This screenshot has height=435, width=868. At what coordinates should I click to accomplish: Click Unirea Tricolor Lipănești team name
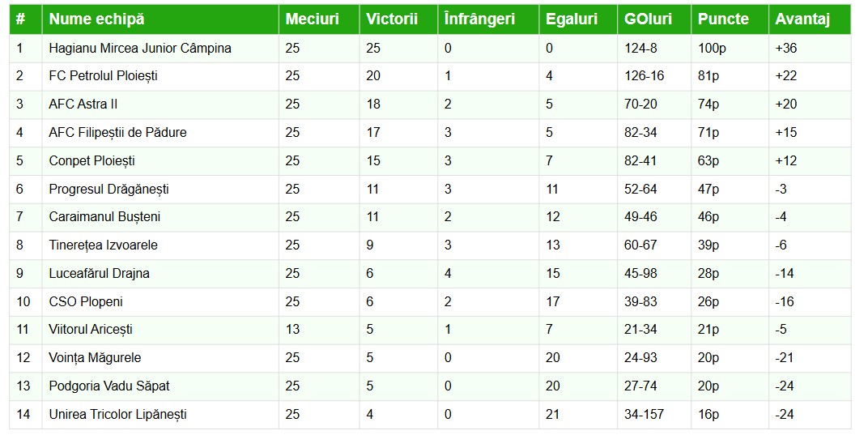pyautogui.click(x=117, y=414)
